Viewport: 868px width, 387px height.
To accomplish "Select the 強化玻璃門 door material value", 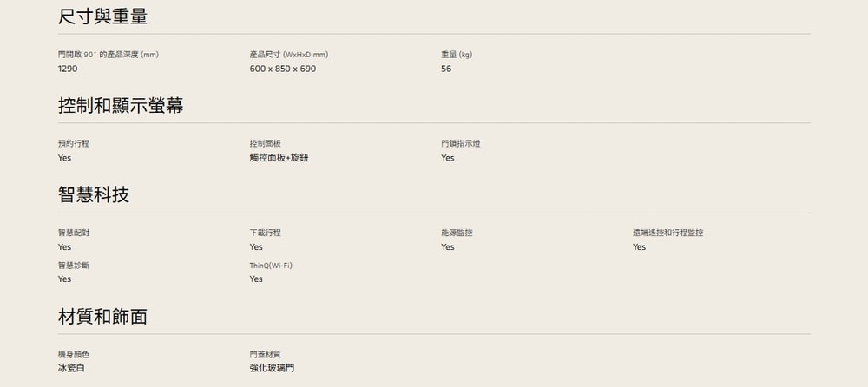I will 272,369.
